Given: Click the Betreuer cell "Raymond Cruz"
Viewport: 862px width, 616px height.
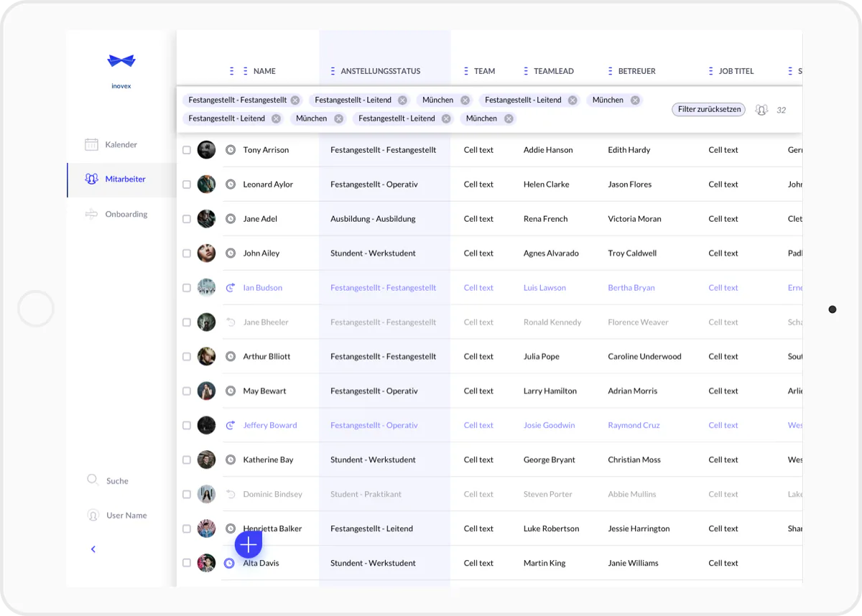Looking at the screenshot, I should (634, 426).
